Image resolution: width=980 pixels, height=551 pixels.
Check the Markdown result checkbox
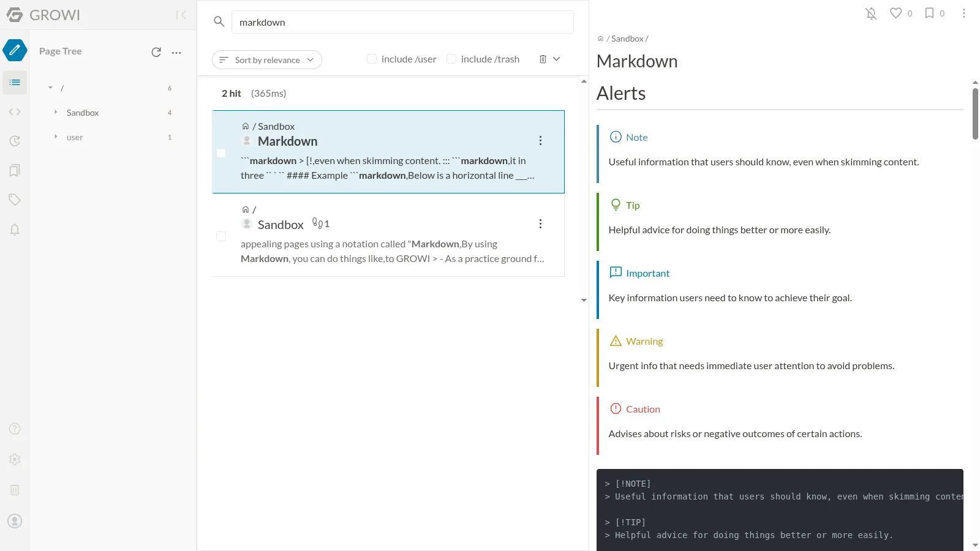[221, 153]
